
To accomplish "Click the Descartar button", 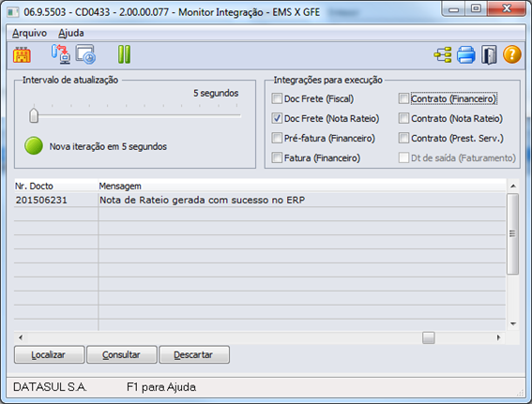I will [194, 354].
